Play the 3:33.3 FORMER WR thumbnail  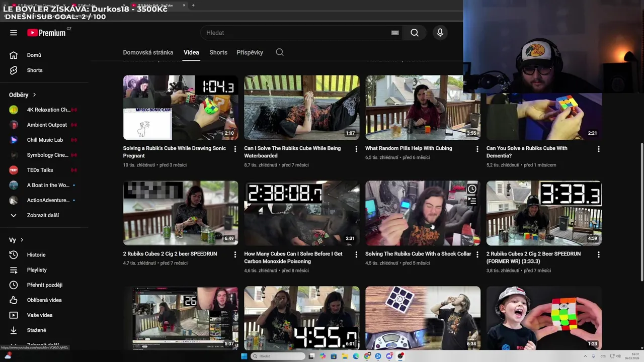[544, 213]
